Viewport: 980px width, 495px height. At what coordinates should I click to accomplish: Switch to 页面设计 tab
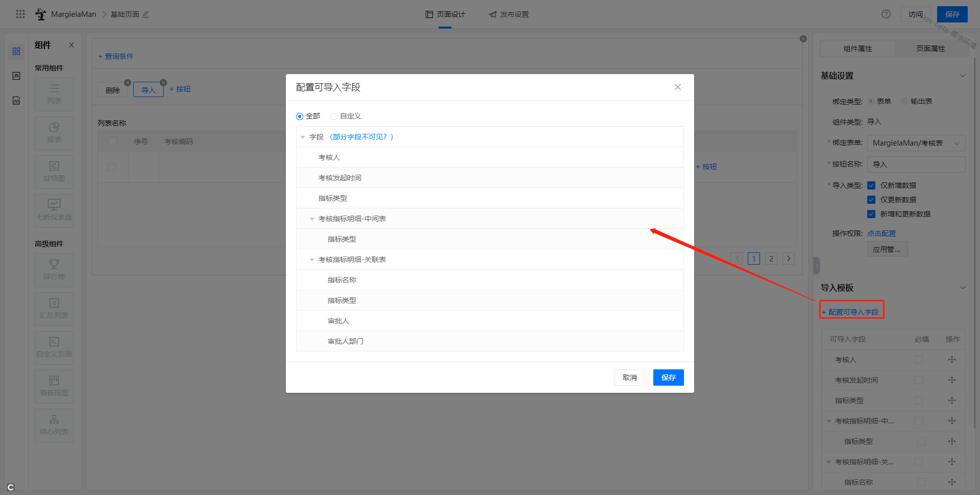(445, 14)
